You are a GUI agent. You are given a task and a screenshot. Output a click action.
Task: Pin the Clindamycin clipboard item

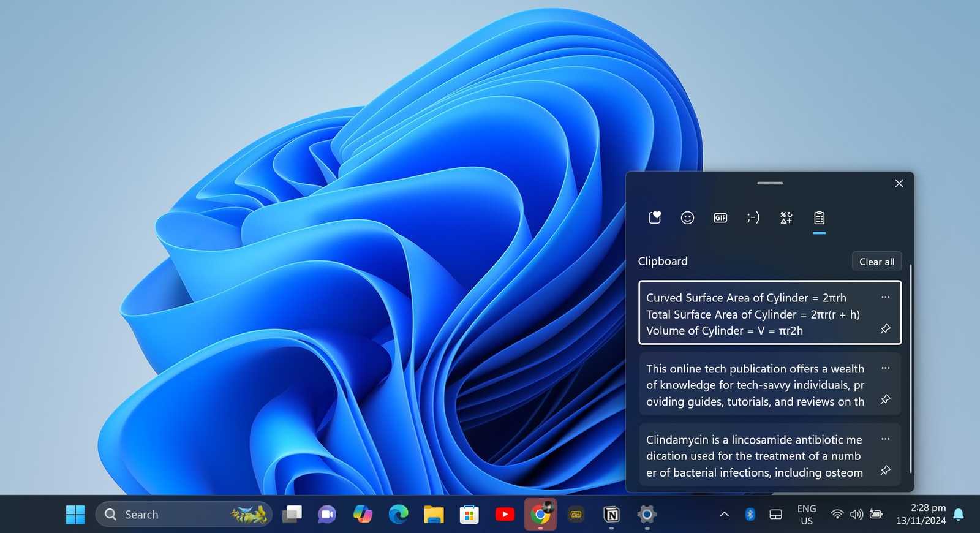pos(885,471)
